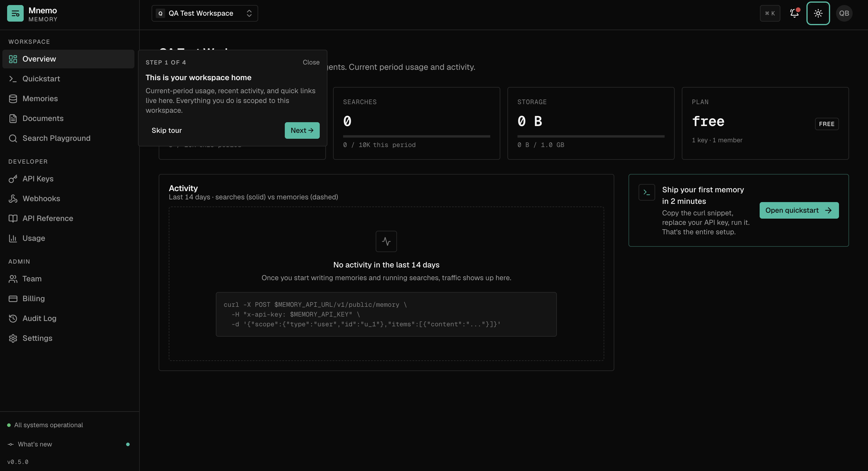The image size is (868, 471).
Task: Click '0 / 10K this period' under Searches
Action: tap(379, 145)
